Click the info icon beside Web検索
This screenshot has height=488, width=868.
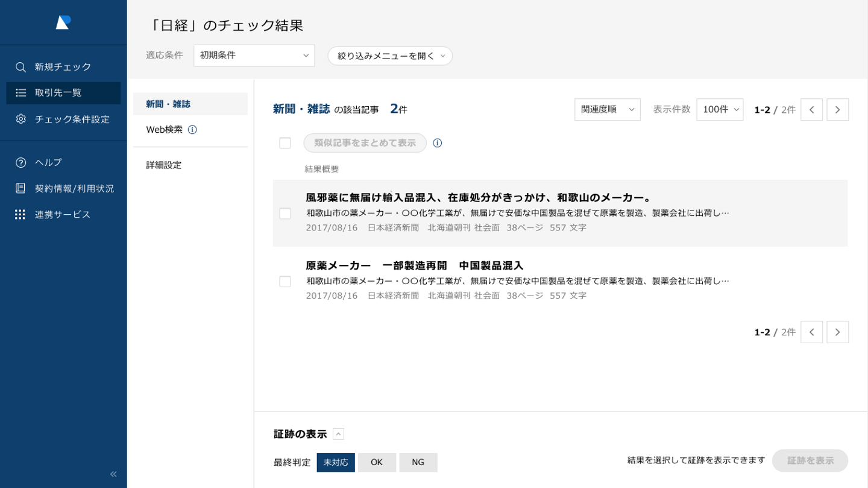pyautogui.click(x=192, y=130)
